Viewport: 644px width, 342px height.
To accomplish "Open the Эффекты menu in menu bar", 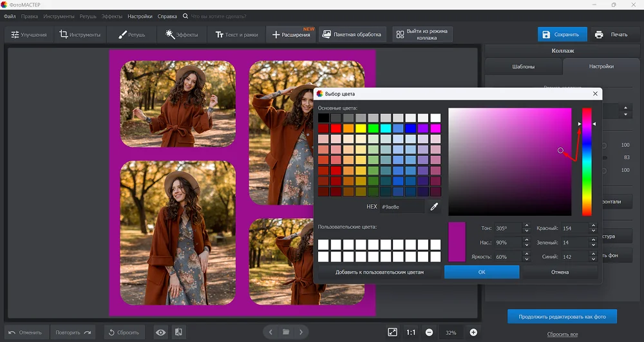I will 111,16.
